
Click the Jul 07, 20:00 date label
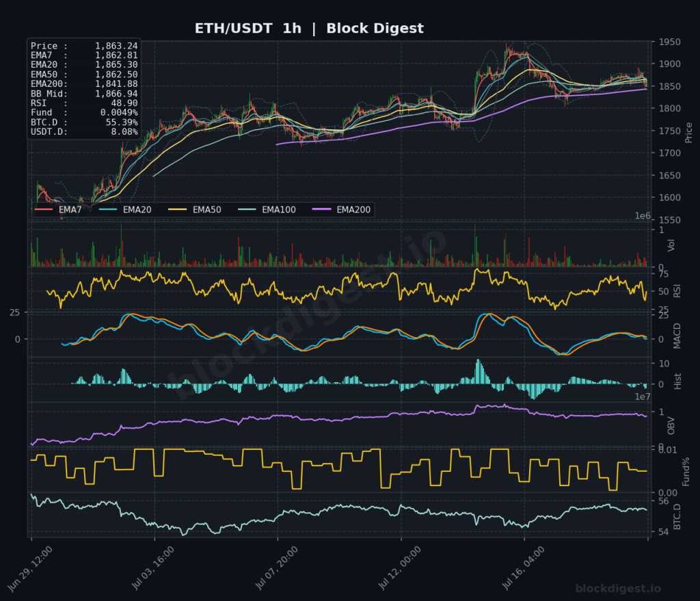coord(276,568)
